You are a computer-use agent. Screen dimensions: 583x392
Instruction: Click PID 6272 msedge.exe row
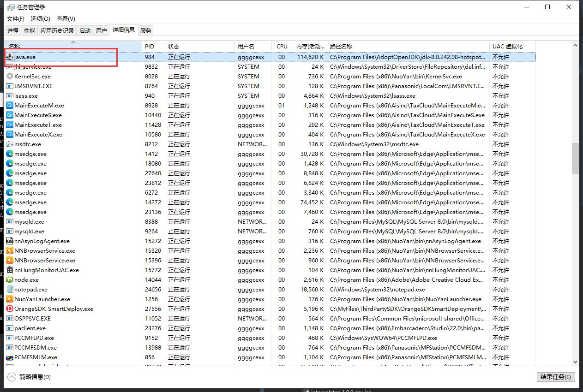click(270, 193)
